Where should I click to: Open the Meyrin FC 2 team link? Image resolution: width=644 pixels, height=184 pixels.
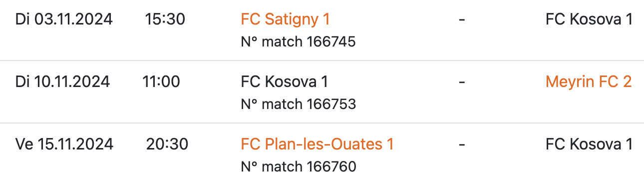tap(589, 81)
